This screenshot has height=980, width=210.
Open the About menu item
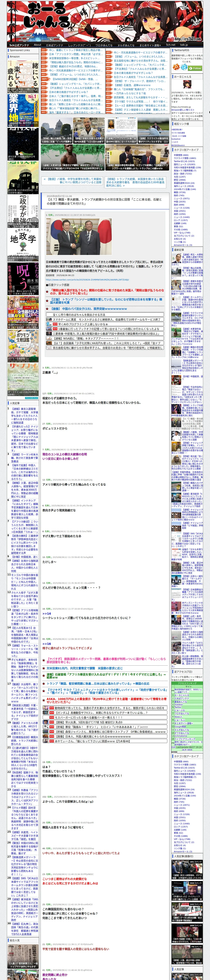pos(37,45)
